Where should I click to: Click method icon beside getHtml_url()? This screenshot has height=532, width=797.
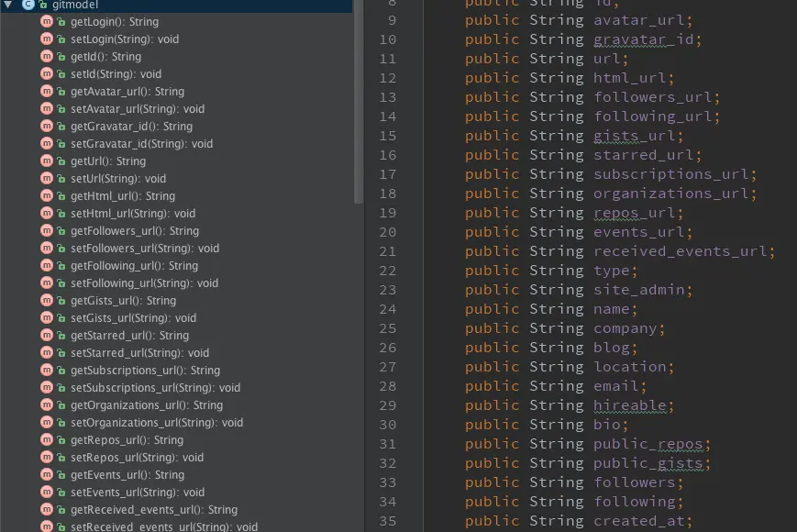47,195
